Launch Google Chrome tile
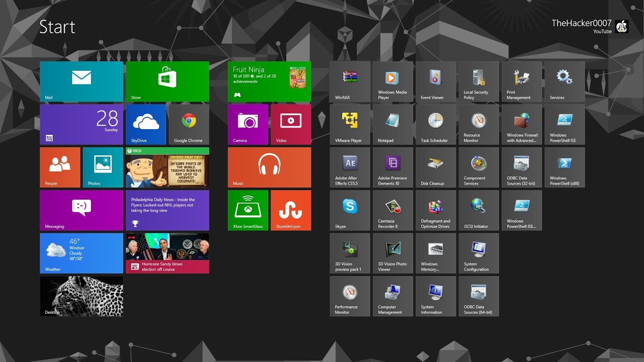 [189, 125]
